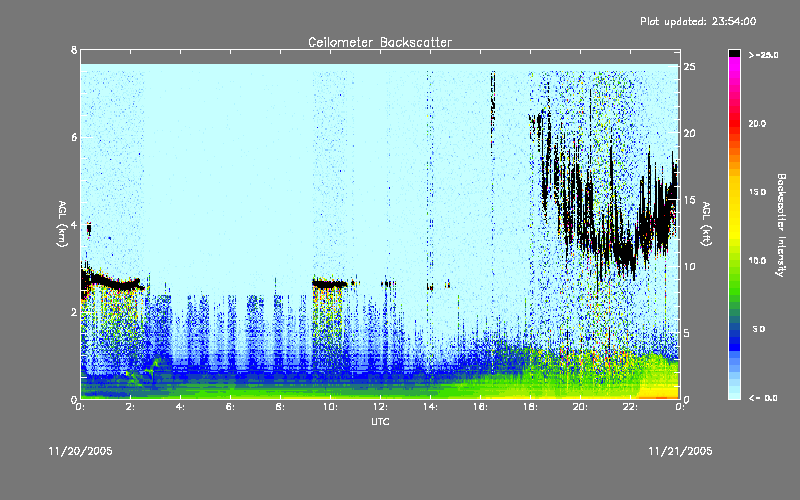Click the '20' kft tick on right axis

click(690, 133)
